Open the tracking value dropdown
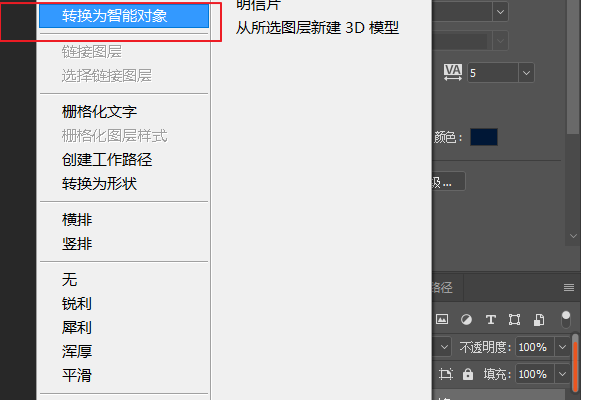Screen dimensions: 600x400 (526, 73)
